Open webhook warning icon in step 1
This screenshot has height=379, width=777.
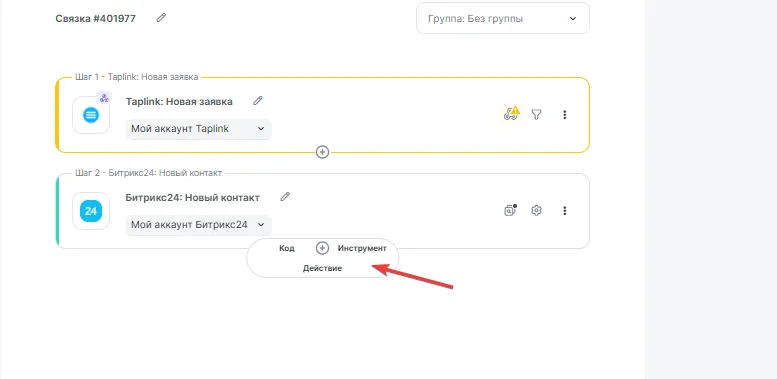click(511, 113)
